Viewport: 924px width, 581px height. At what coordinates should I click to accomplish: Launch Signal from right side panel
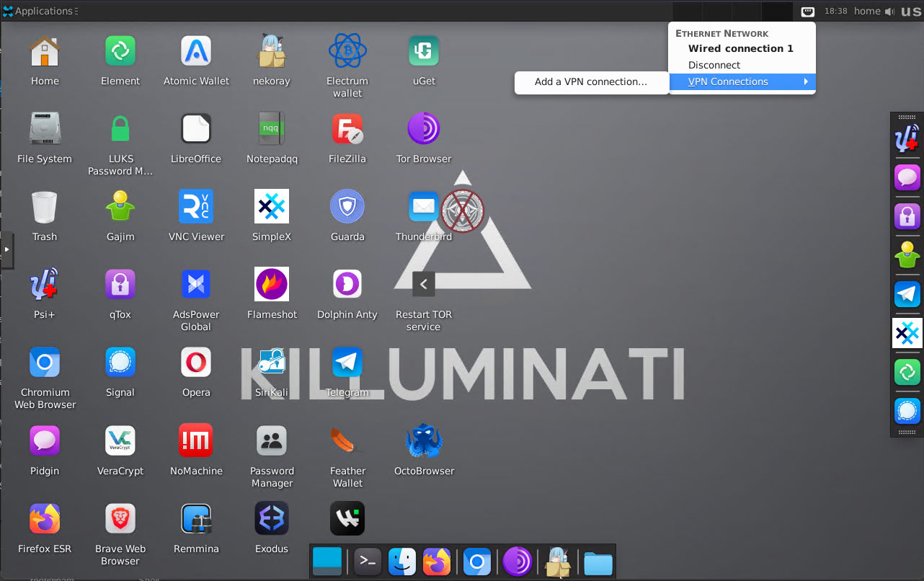[907, 411]
